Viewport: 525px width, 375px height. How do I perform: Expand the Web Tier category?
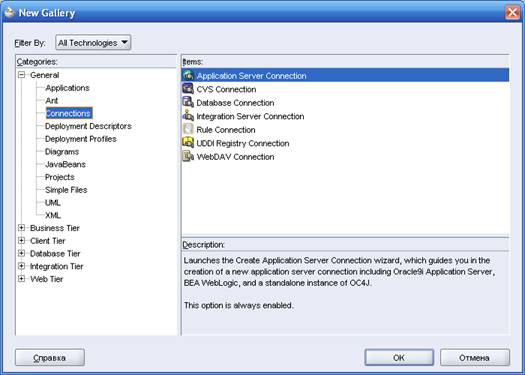pos(21,279)
